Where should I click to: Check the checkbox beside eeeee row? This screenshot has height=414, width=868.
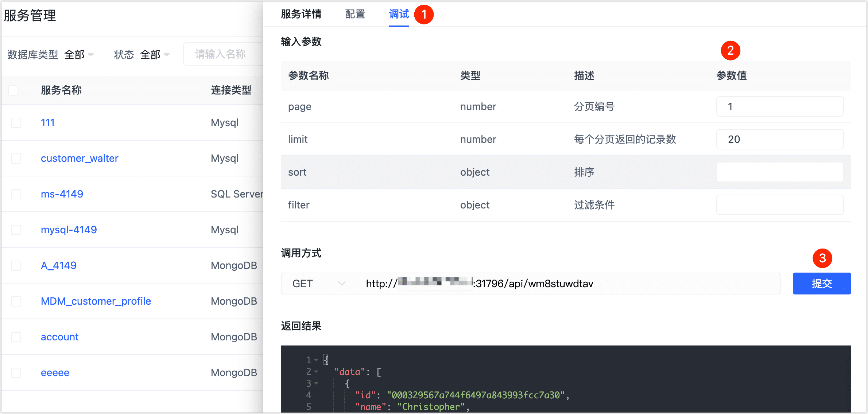point(16,372)
